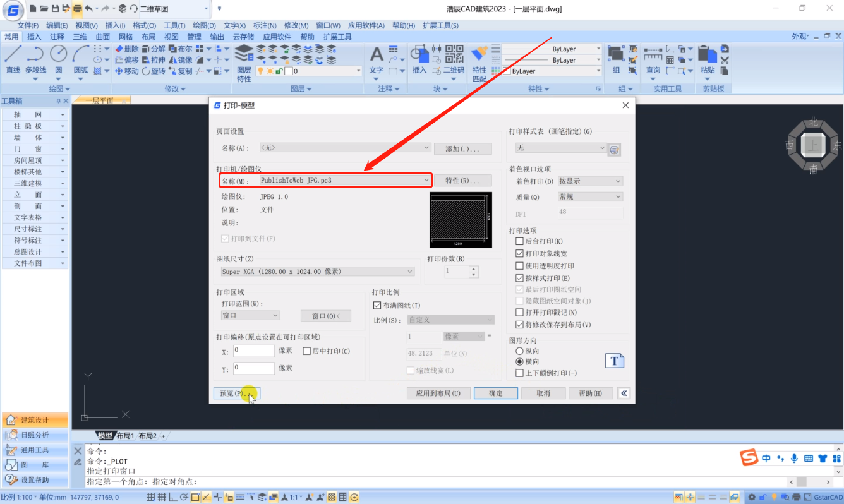Viewport: 844px width, 504px height.
Task: Toggle 将修改保存到布局 checkbox
Action: [x=520, y=325]
